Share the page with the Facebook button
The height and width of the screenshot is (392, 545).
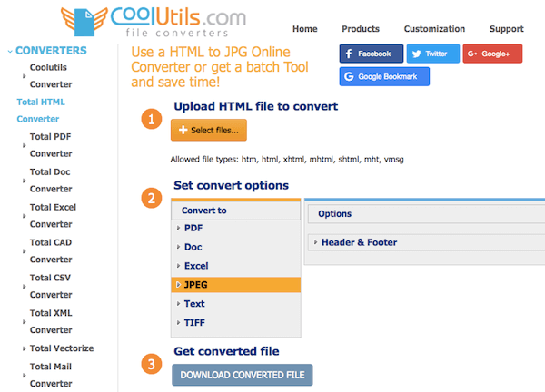372,54
